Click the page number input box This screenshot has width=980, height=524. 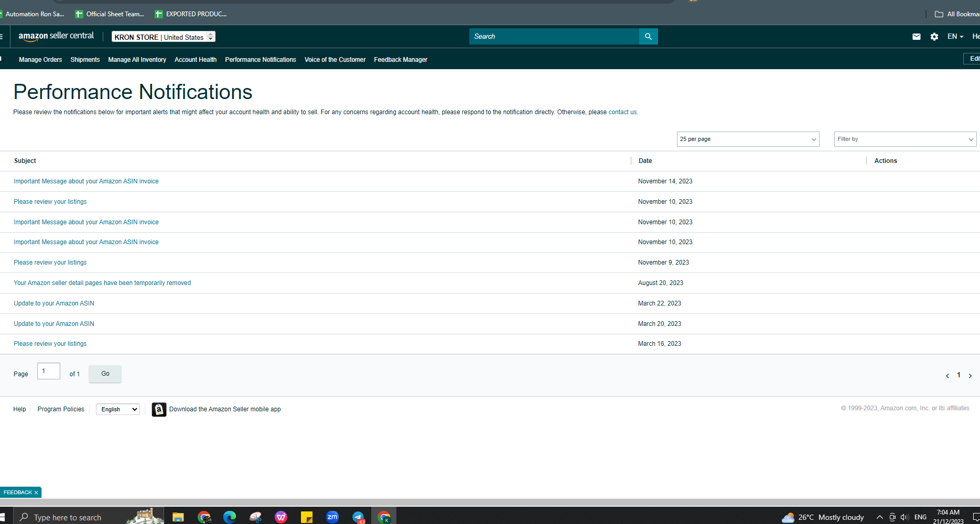49,371
